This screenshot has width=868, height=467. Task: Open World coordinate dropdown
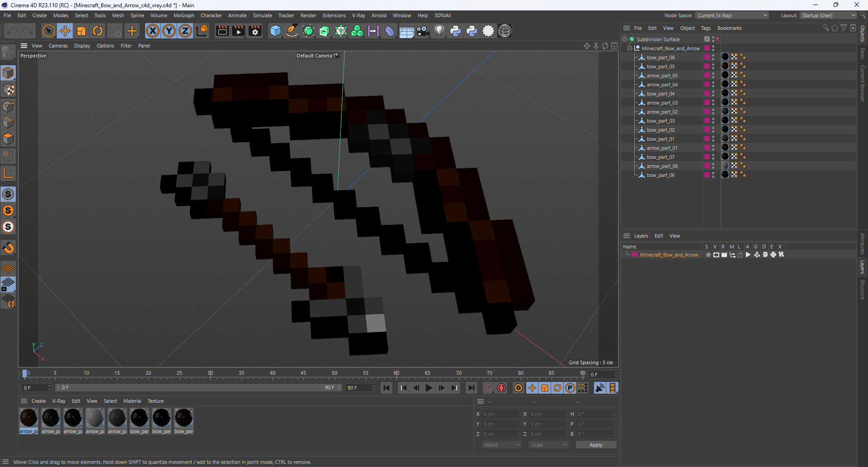[501, 445]
